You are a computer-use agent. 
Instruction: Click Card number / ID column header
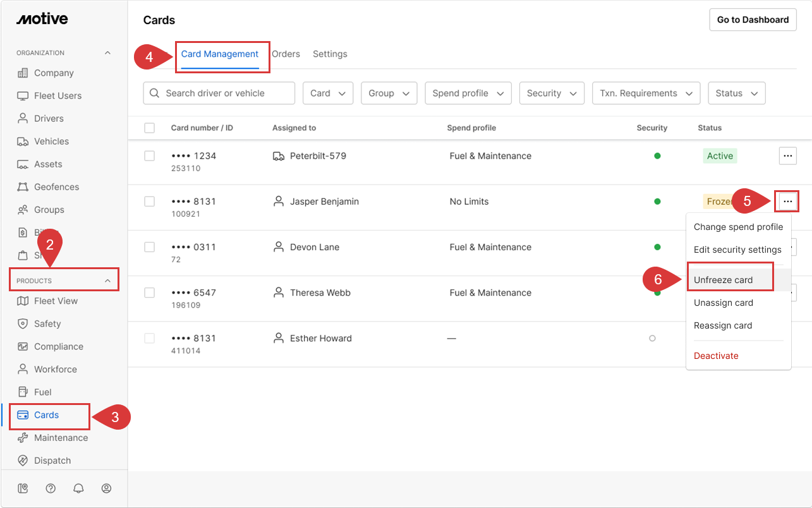202,128
